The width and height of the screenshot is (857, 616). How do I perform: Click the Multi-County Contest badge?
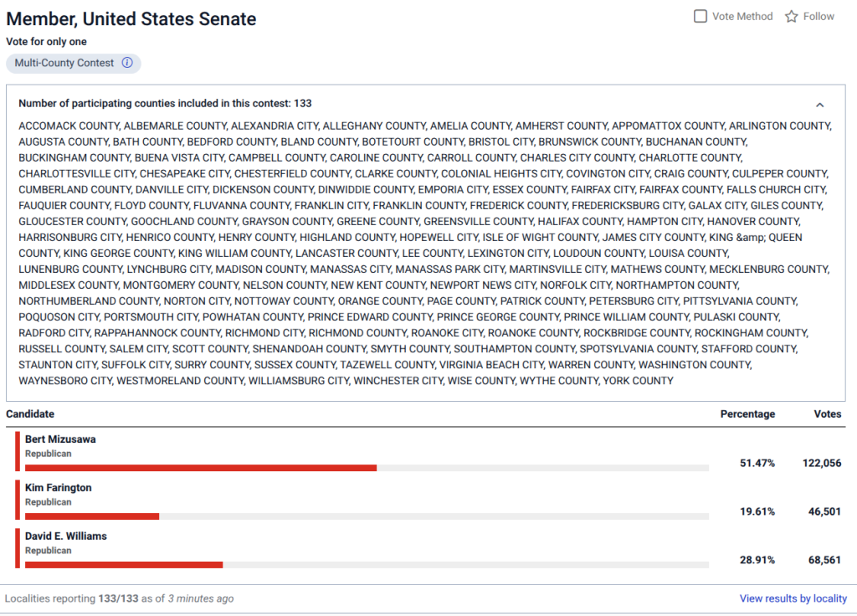tap(74, 64)
